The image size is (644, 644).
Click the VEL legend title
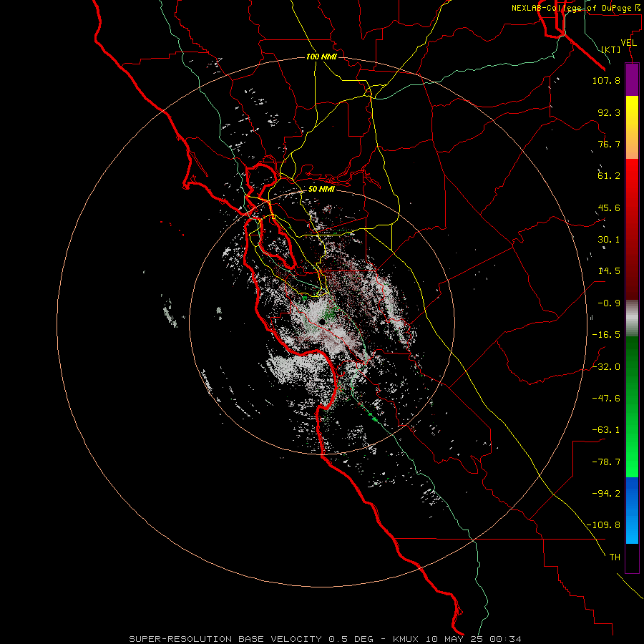point(628,43)
